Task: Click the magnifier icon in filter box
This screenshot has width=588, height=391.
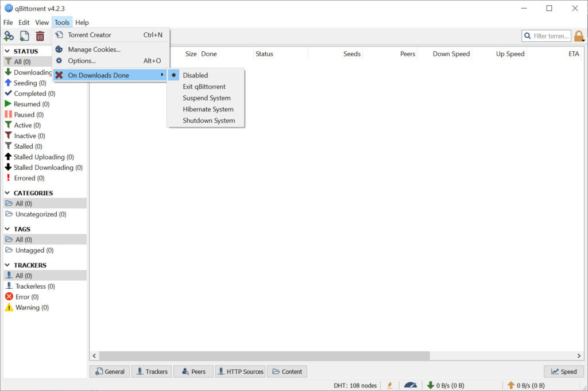Action: point(527,36)
